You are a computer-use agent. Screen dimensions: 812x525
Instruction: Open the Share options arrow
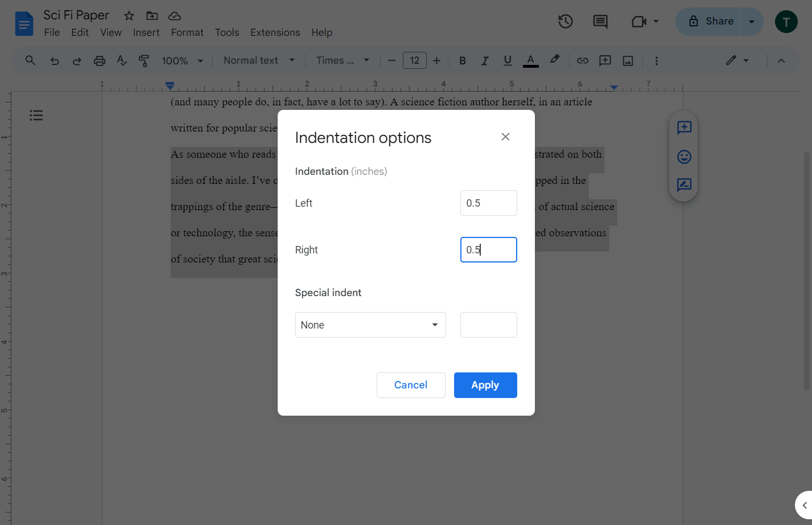click(x=752, y=22)
